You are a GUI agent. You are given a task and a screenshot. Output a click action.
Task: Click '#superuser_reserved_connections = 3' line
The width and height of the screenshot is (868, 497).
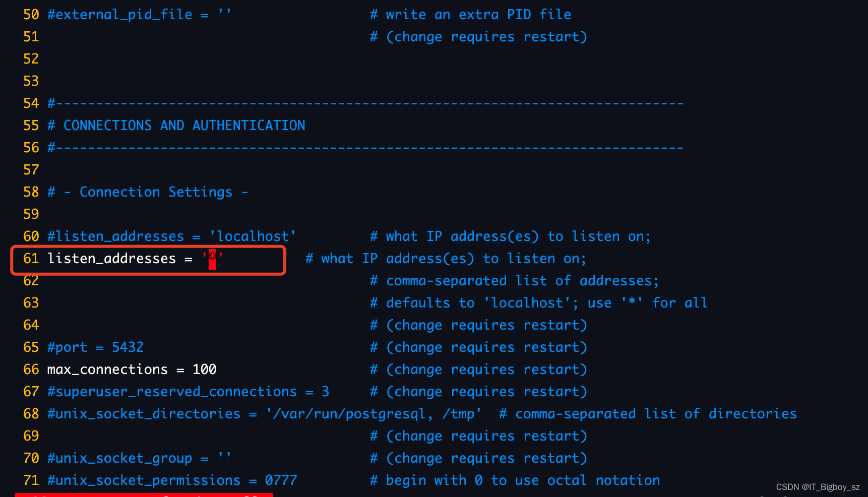coord(188,392)
